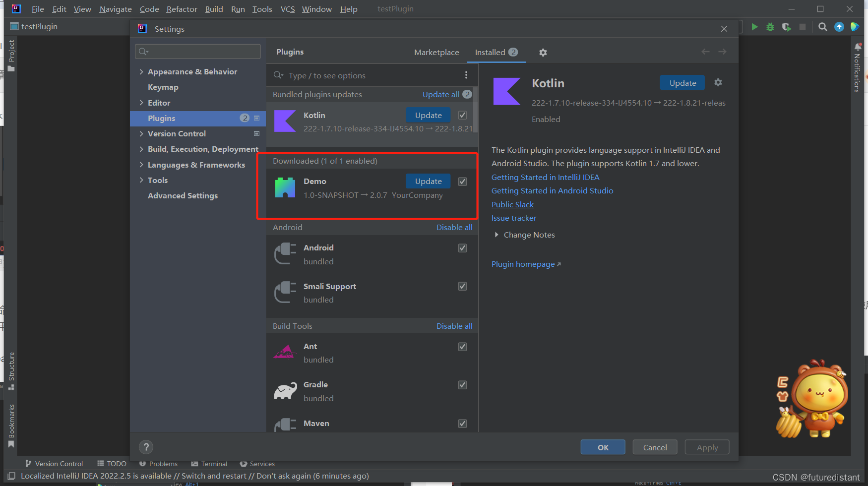Screen dimensions: 868x486
Task: Uncheck the Gradle plugin checkbox
Action: (462, 385)
